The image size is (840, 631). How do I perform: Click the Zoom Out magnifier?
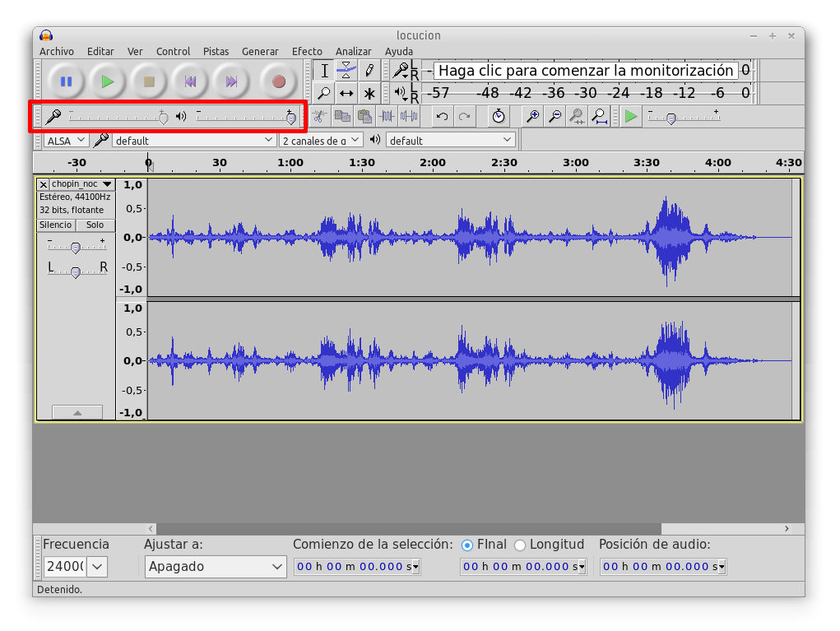click(555, 116)
